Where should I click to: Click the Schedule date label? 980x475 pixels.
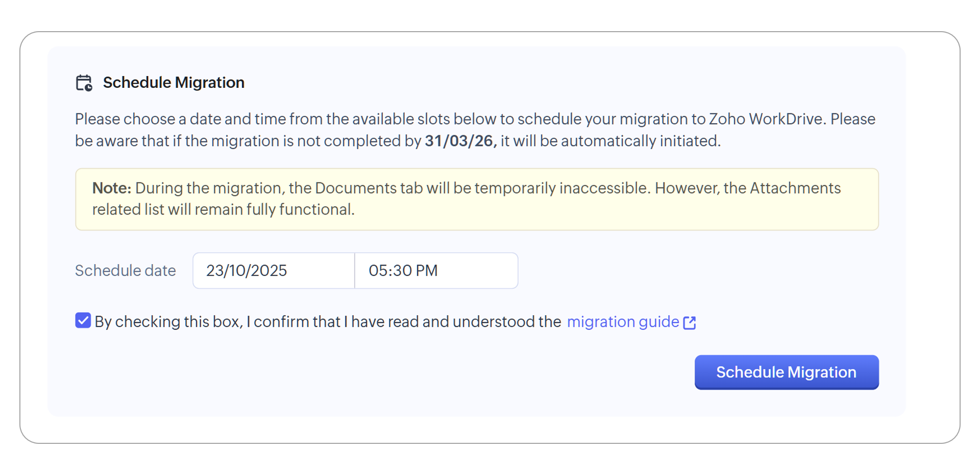126,271
